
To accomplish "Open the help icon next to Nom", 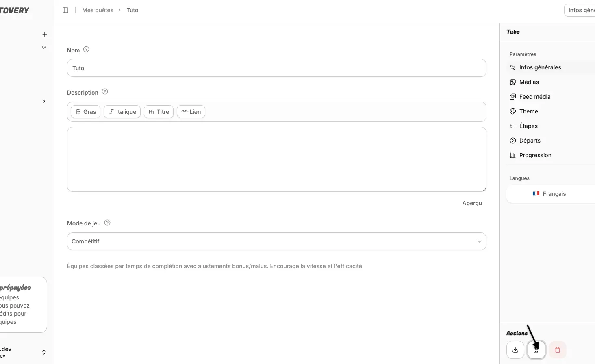I will click(86, 50).
